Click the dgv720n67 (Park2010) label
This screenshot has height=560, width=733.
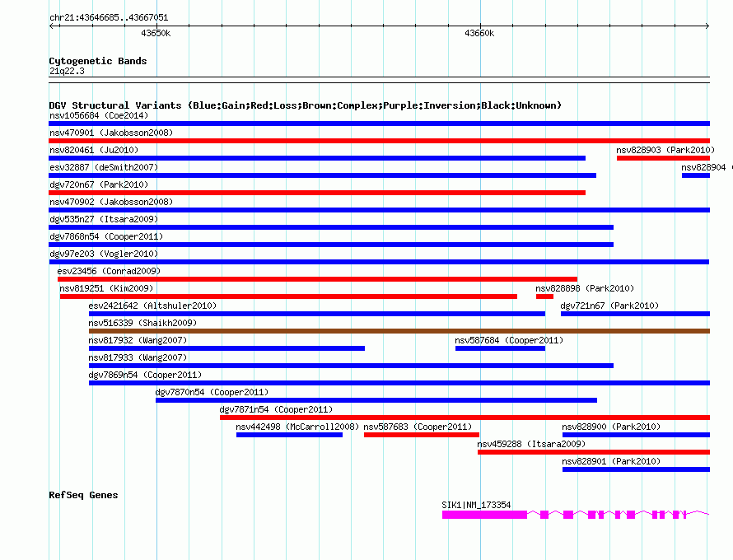point(99,184)
